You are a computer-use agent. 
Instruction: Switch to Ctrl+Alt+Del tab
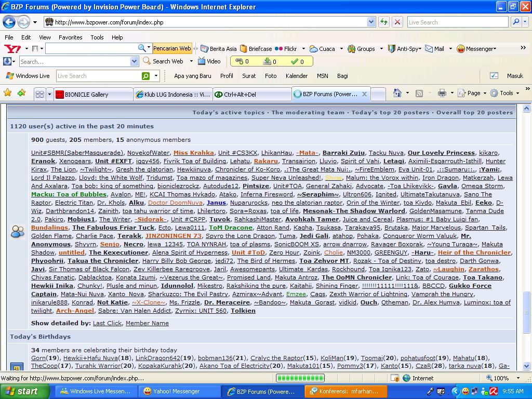pos(252,95)
